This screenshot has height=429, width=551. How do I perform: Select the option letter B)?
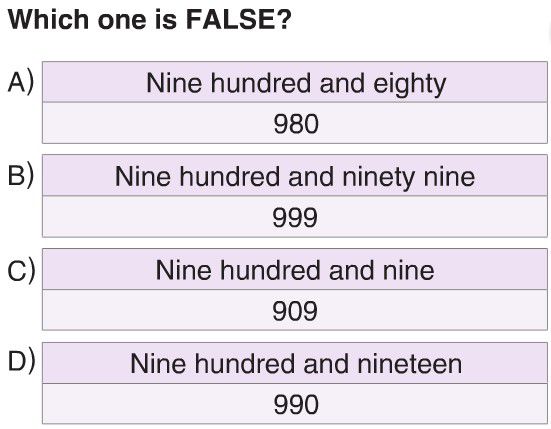click(x=21, y=175)
